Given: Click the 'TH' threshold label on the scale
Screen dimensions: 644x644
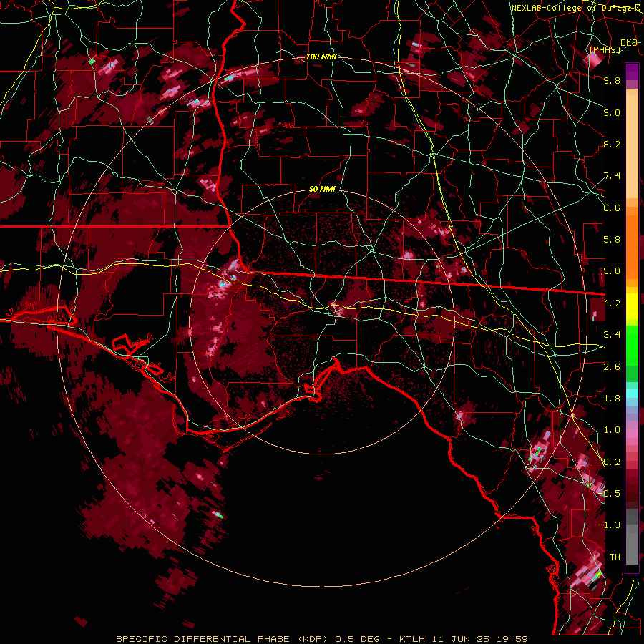Looking at the screenshot, I should click(x=615, y=557).
